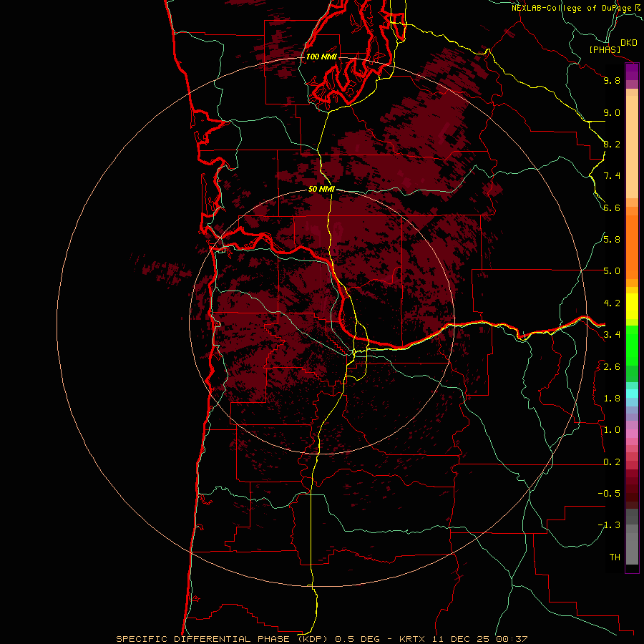Click the 8.2 scale value
This screenshot has height=644, width=644.
pyautogui.click(x=612, y=144)
